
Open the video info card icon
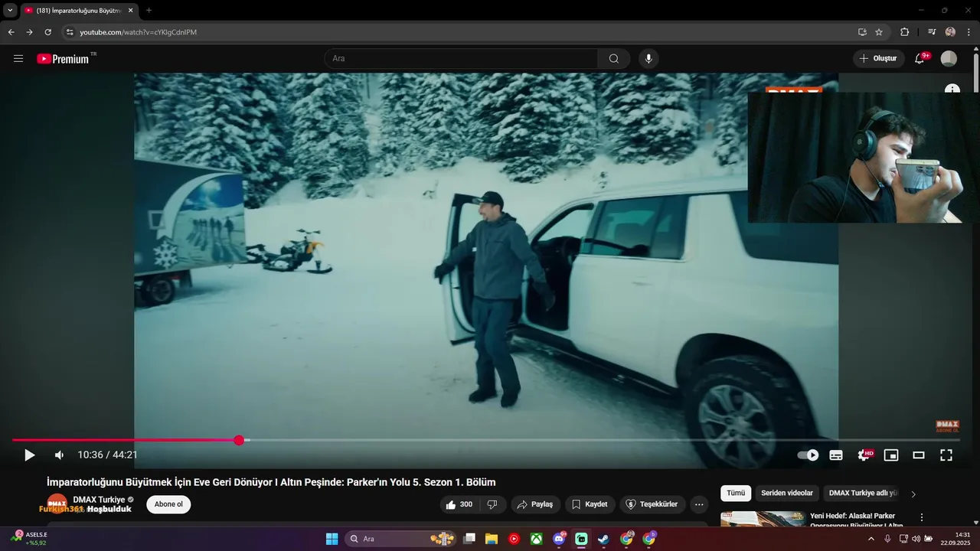tap(952, 89)
